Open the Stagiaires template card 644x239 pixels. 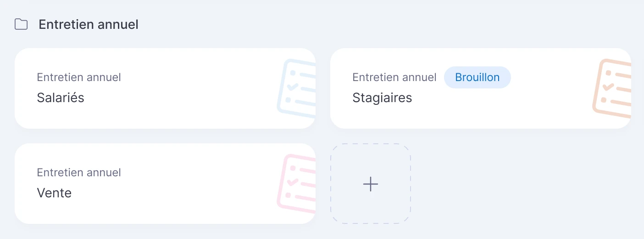[481, 88]
